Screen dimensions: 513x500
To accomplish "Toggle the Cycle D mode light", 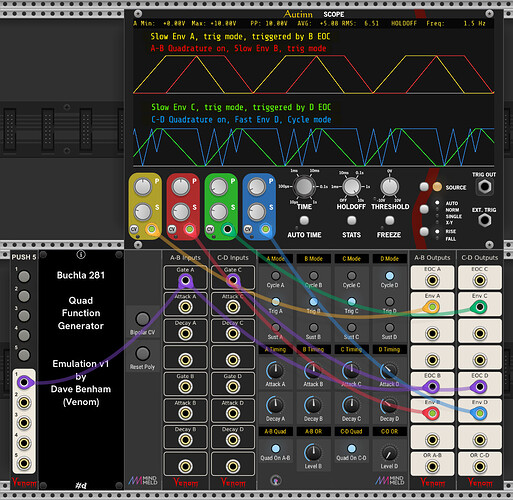I will [389, 276].
